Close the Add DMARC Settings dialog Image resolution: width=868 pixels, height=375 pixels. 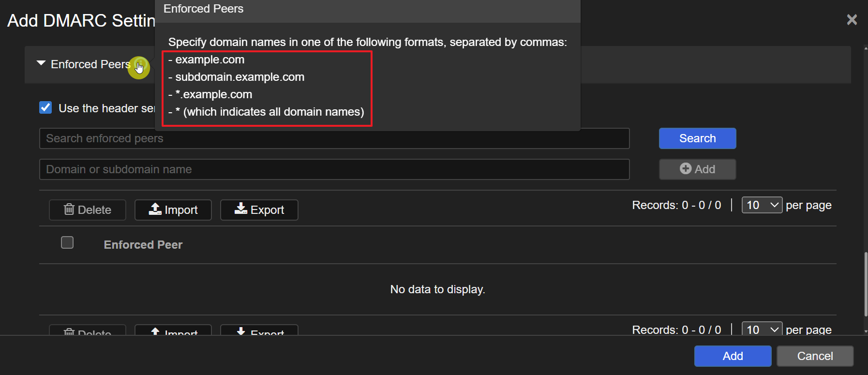[x=852, y=19]
